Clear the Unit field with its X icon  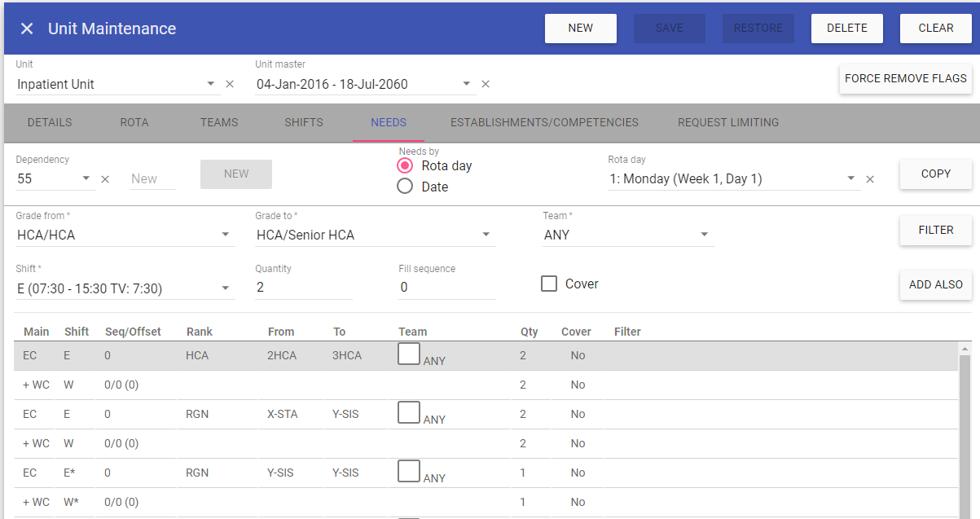(x=230, y=84)
